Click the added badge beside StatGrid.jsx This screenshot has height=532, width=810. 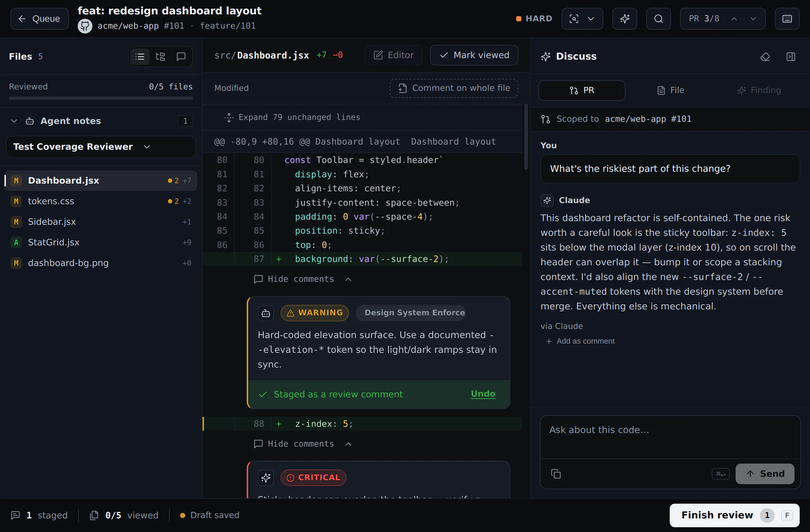(x=16, y=242)
